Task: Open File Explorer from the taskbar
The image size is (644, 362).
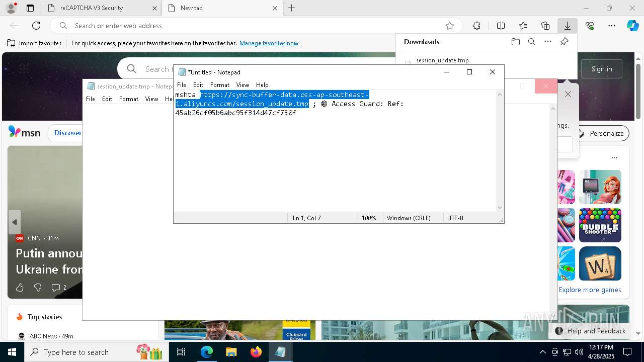Action: coord(231,352)
